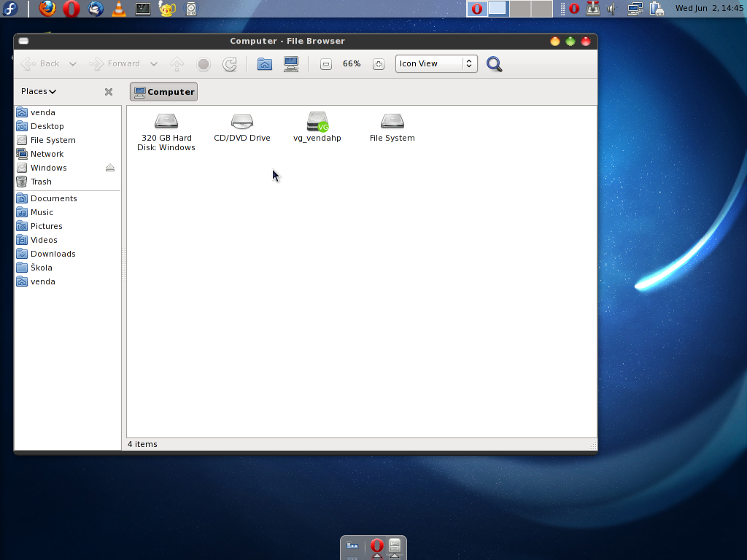
Task: Open Downloads bookmark in sidebar
Action: click(x=68, y=254)
